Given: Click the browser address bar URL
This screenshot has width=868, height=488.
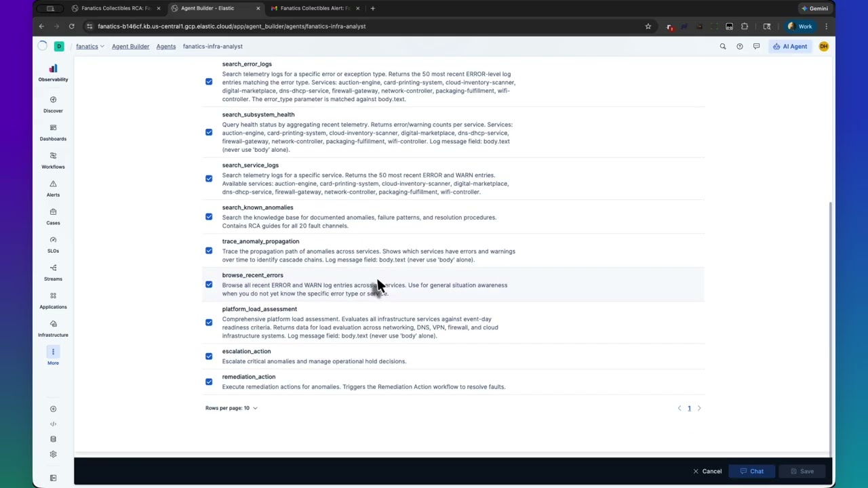Looking at the screenshot, I should coord(231,26).
